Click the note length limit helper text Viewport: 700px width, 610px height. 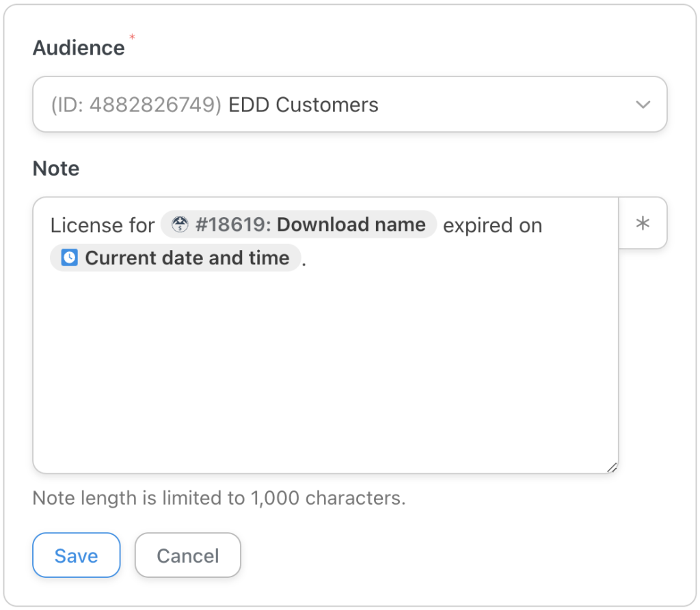(219, 498)
